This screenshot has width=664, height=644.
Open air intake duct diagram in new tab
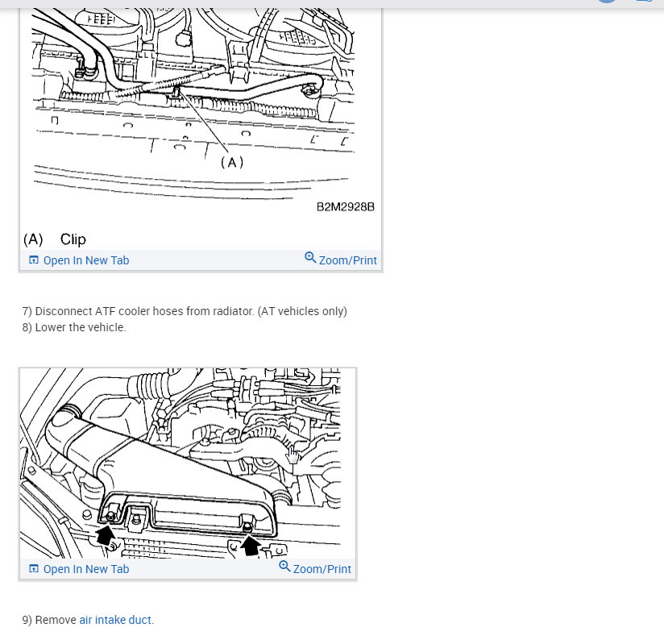click(x=79, y=569)
